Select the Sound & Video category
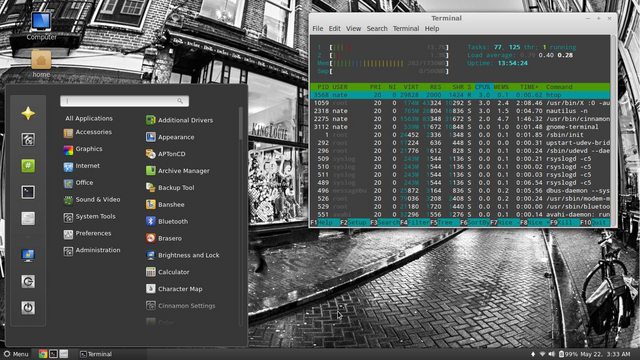640x360 pixels. [x=92, y=200]
